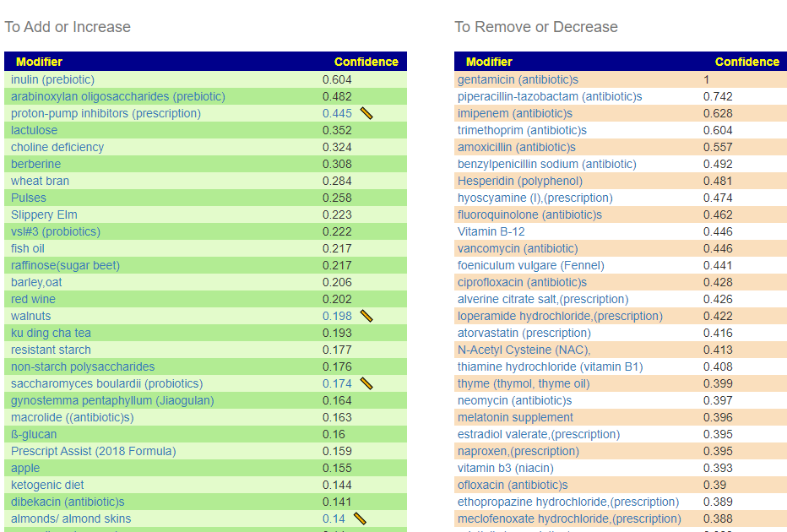This screenshot has width=787, height=532.
Task: Select the melatonin supplement link
Action: click(x=515, y=417)
